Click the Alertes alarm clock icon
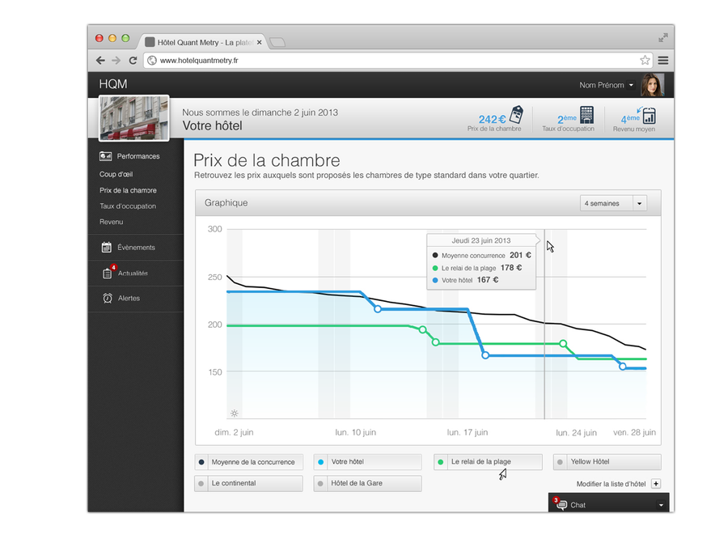Screen dimensions: 728x560 click(x=107, y=299)
